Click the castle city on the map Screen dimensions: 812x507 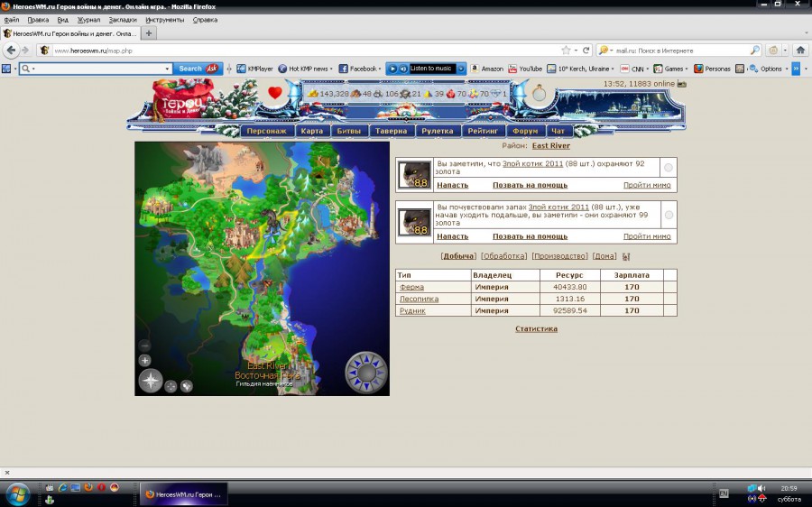(x=241, y=232)
